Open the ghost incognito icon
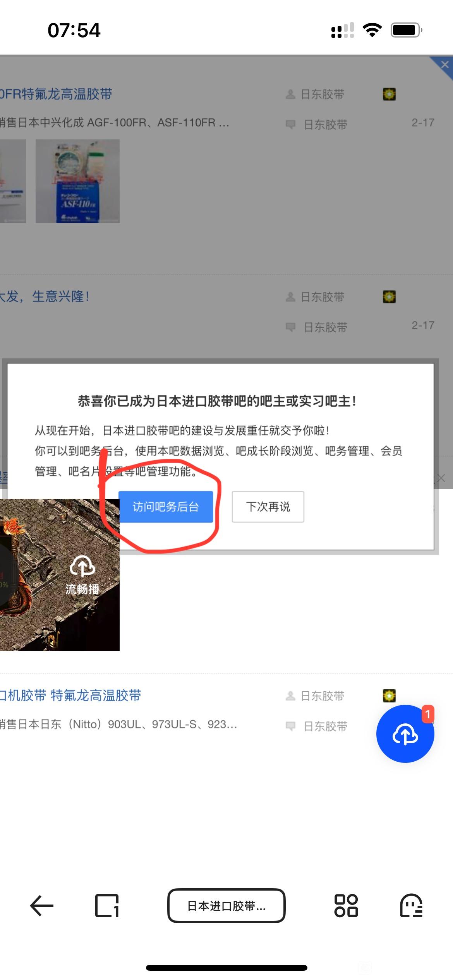Viewport: 453px width, 980px height. 411,906
